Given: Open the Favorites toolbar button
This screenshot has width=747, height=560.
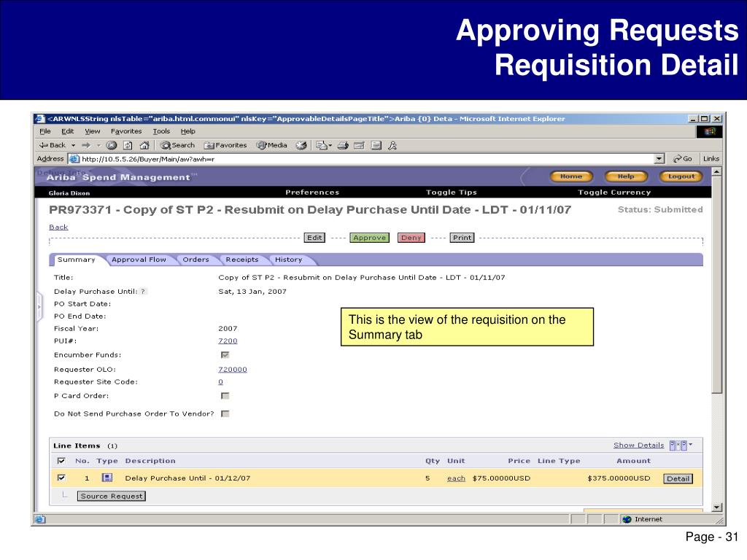Looking at the screenshot, I should point(225,145).
